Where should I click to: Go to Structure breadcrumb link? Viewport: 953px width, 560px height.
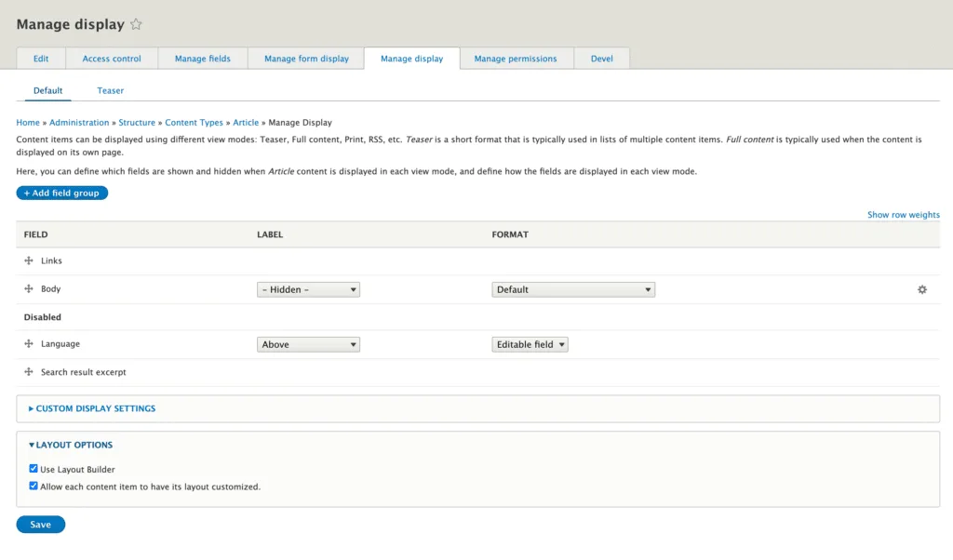point(137,123)
